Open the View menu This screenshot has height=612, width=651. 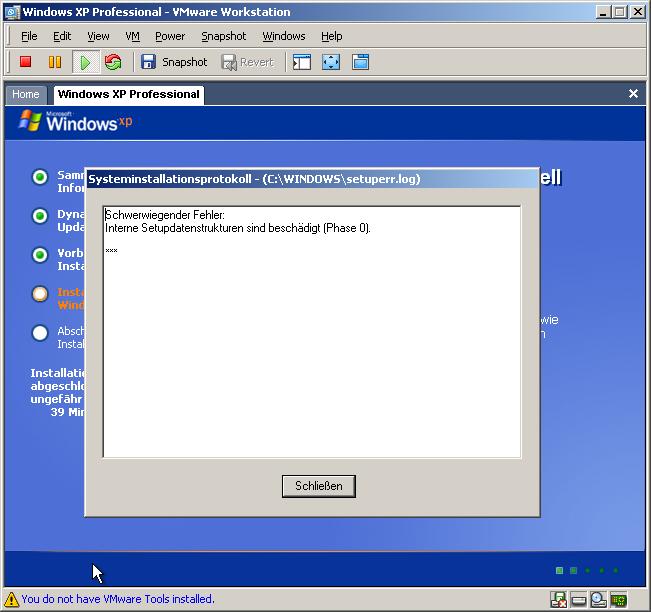point(98,37)
